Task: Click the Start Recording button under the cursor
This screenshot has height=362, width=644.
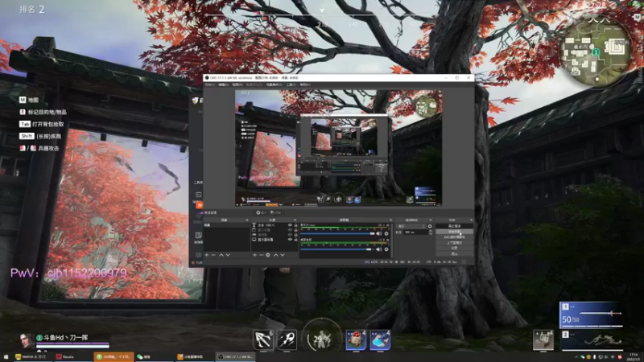Action: coord(454,232)
